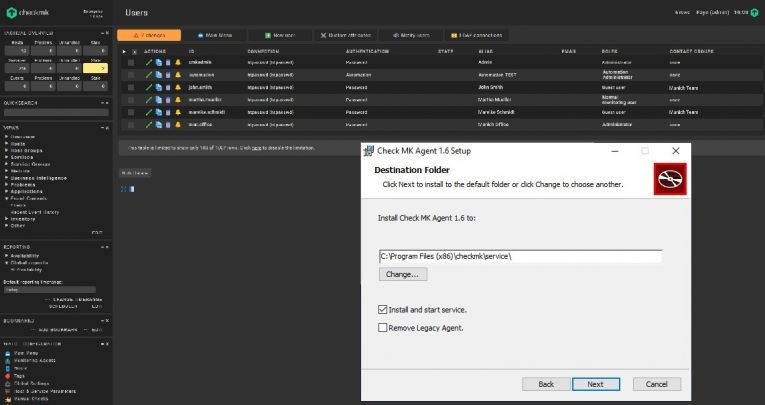Image resolution: width=765 pixels, height=405 pixels.
Task: Open notifications bell for monika.schmidt
Action: pos(178,112)
